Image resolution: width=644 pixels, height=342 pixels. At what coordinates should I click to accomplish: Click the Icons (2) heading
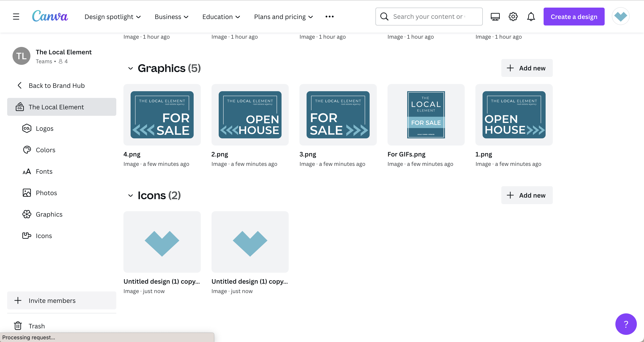click(x=159, y=196)
